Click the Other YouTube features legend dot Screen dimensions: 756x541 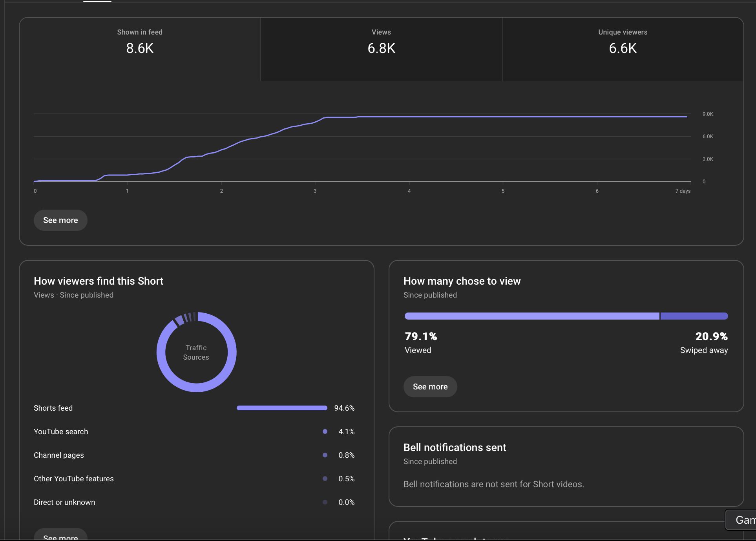click(325, 479)
